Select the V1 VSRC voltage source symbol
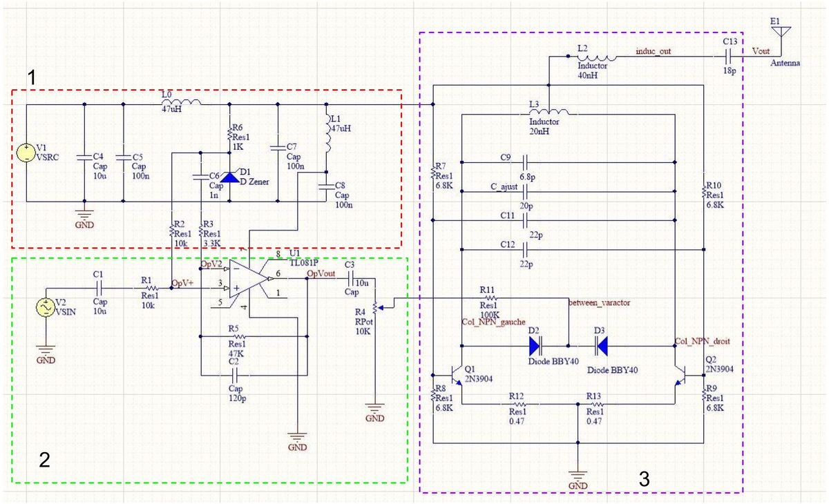The height and width of the screenshot is (504, 829). tap(26, 153)
